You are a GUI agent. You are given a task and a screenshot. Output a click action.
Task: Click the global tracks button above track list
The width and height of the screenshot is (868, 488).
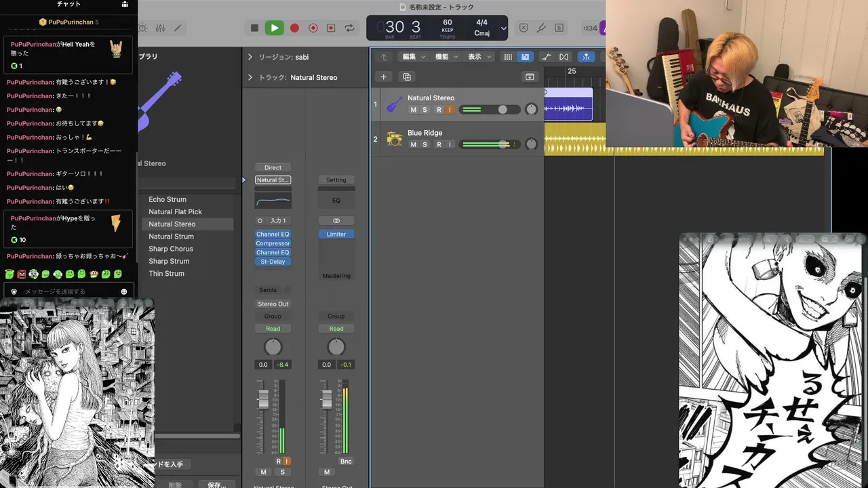click(x=530, y=77)
